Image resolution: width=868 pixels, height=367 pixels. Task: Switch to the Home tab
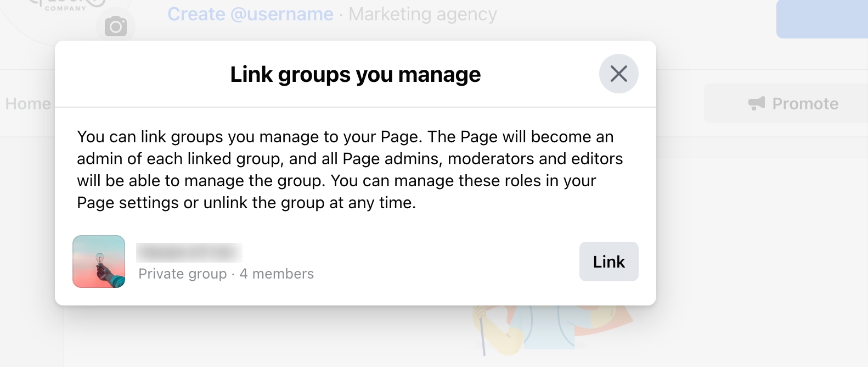tap(27, 104)
